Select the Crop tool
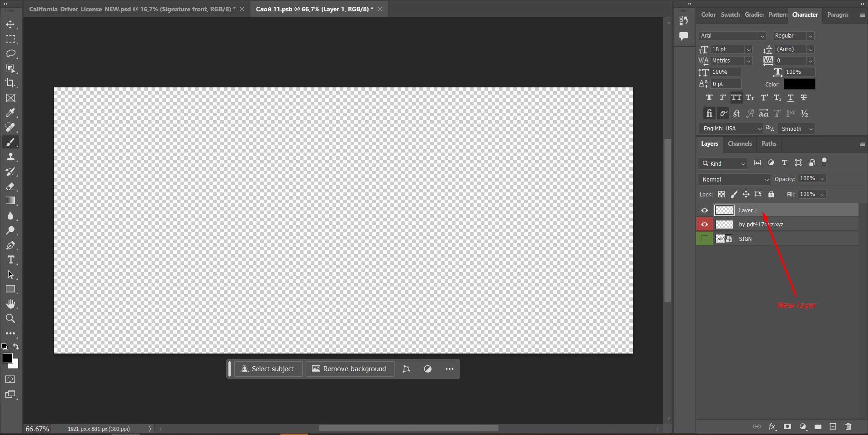This screenshot has height=435, width=868. tap(10, 83)
